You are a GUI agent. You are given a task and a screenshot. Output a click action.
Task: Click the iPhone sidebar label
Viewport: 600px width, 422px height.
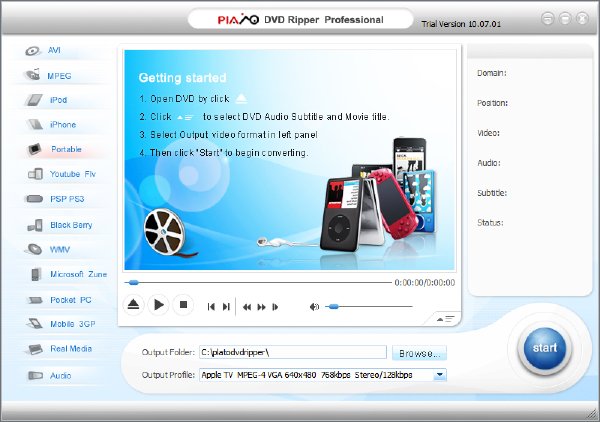tap(63, 124)
